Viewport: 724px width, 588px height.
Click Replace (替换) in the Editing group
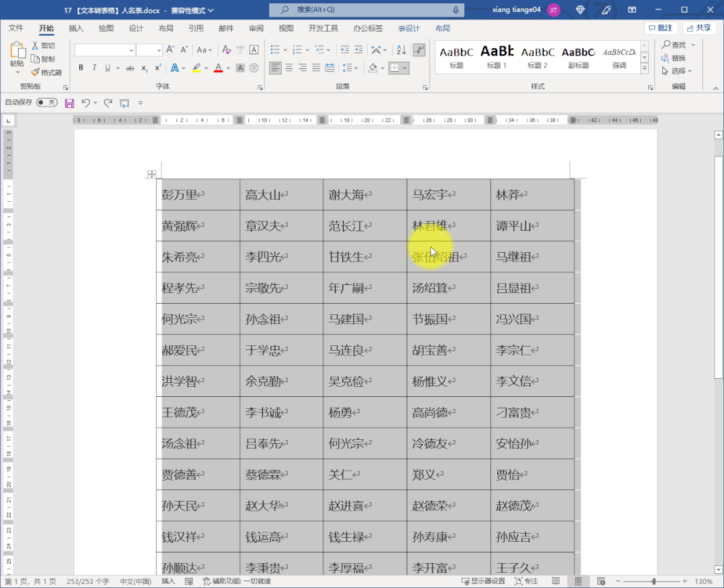pos(680,57)
